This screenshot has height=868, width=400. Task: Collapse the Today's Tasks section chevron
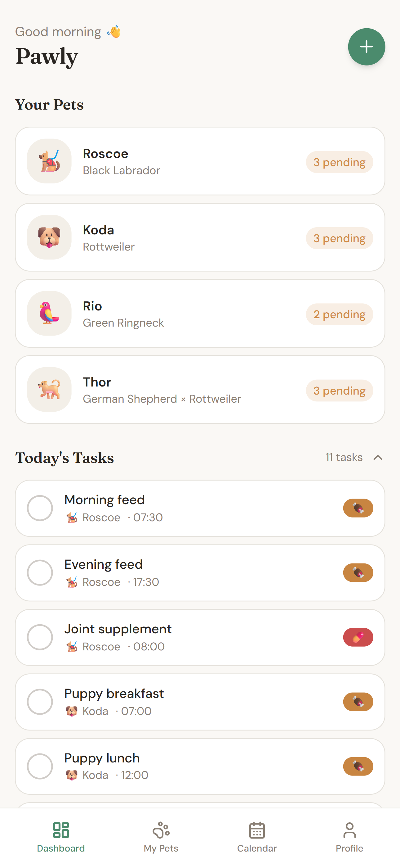(x=378, y=458)
